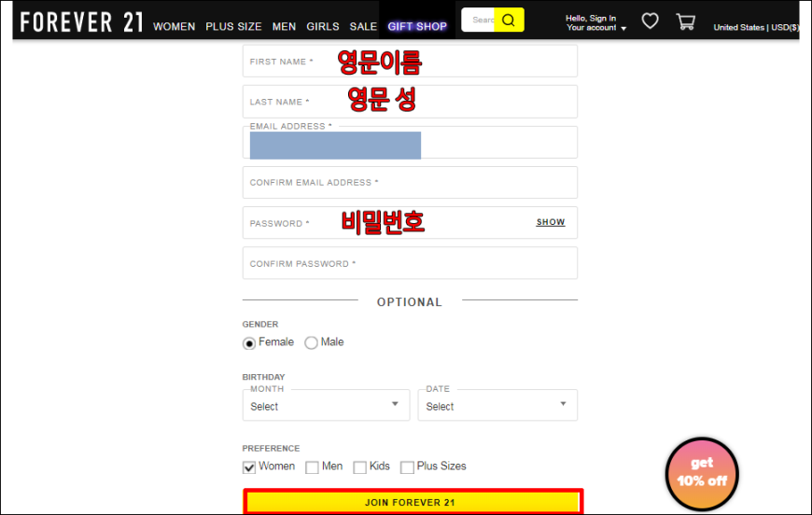This screenshot has height=515, width=812.
Task: Open the GIRLS menu
Action: click(x=323, y=26)
